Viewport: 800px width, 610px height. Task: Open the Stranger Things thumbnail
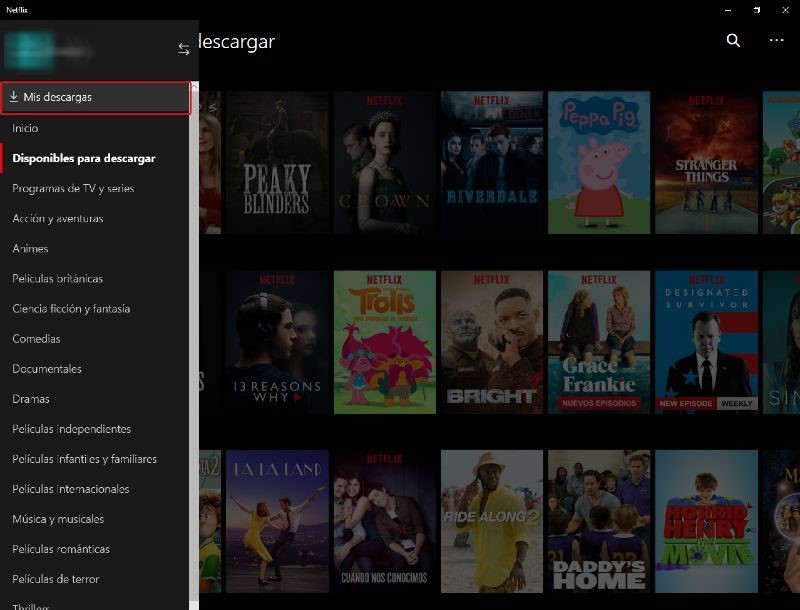click(704, 161)
